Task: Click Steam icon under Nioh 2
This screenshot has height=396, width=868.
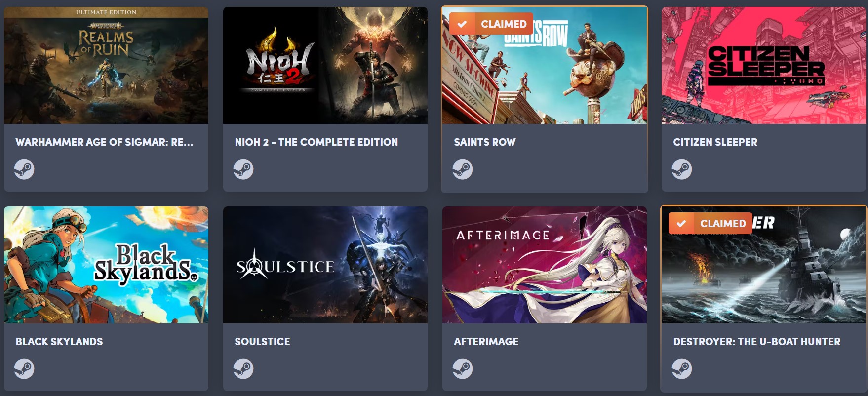Action: pyautogui.click(x=243, y=169)
